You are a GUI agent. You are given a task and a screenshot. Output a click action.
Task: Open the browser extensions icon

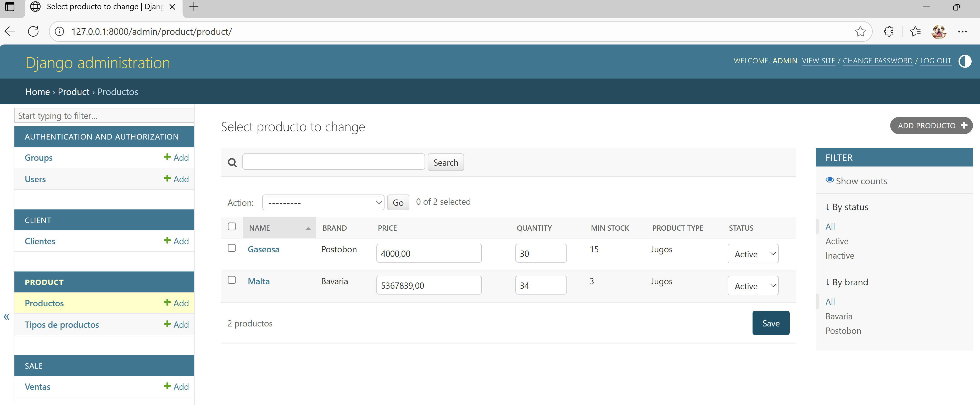pyautogui.click(x=889, y=31)
